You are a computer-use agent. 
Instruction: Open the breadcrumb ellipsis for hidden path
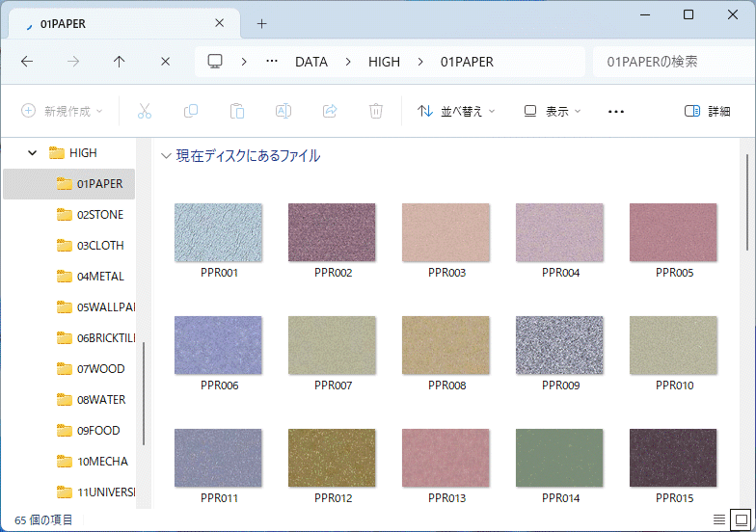(272, 62)
